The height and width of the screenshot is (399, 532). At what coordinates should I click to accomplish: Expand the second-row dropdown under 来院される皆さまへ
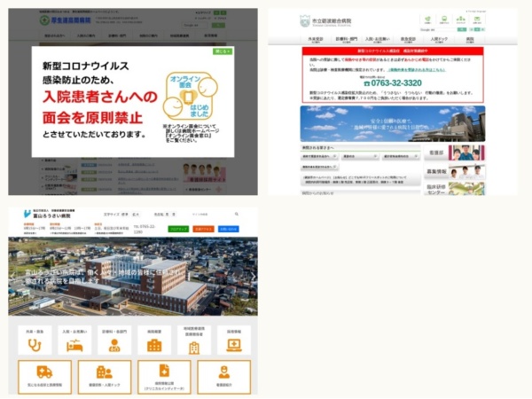(319, 167)
